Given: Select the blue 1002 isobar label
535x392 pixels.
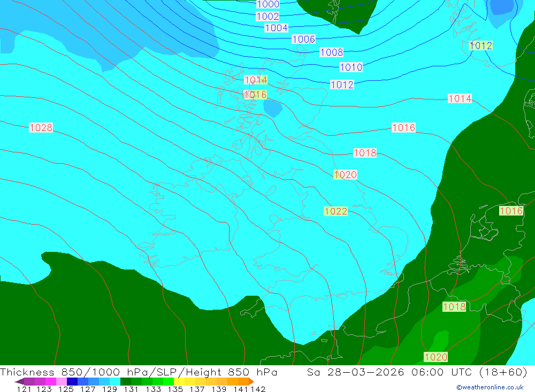Looking at the screenshot, I should point(268,16).
